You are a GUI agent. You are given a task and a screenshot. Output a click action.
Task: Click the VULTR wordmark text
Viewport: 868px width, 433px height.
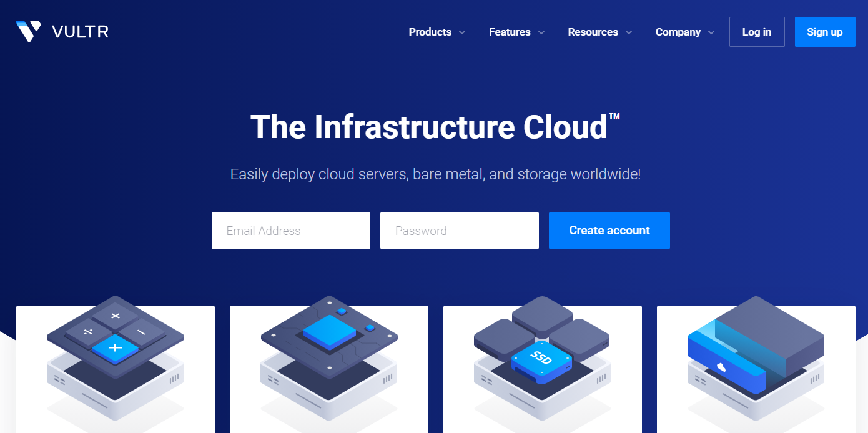pyautogui.click(x=81, y=32)
